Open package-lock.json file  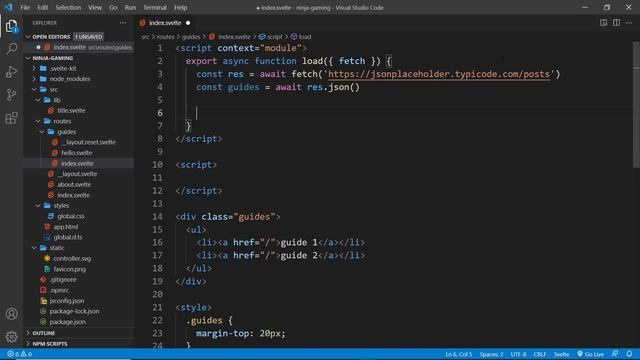tap(74, 311)
